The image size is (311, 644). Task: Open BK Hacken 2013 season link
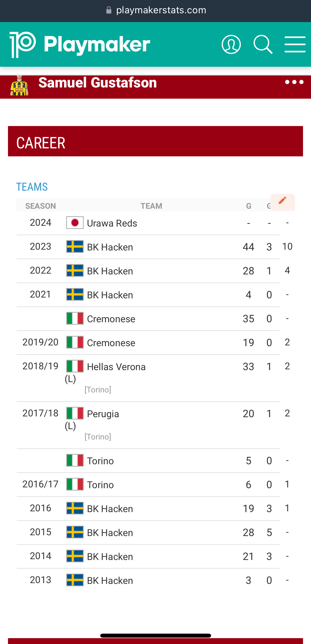(x=110, y=581)
